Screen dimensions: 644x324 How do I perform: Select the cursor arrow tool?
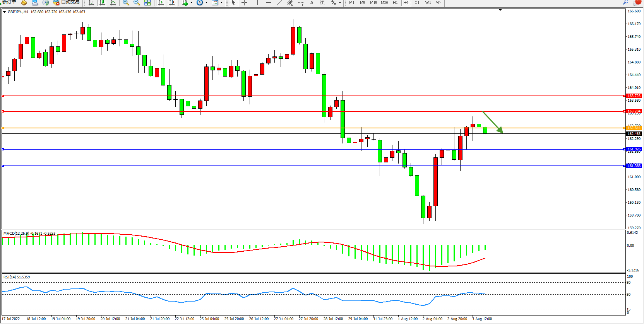[233, 3]
